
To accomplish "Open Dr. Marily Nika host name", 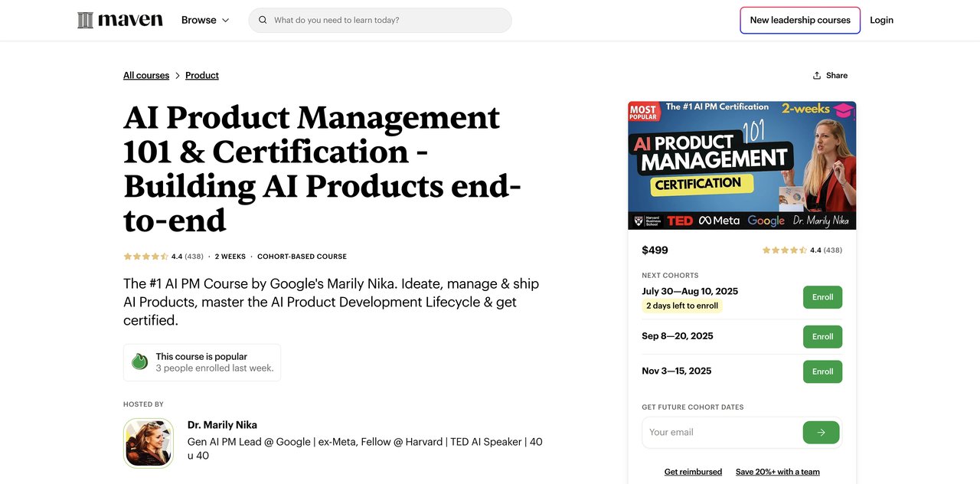I will coord(222,425).
